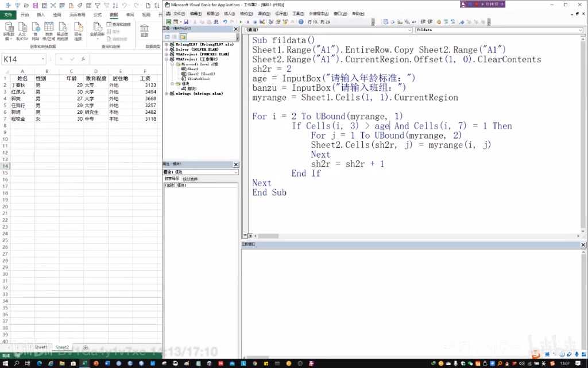This screenshot has width=588, height=368.
Task: Switch to the Sheet1 worksheet tab
Action: [x=41, y=347]
